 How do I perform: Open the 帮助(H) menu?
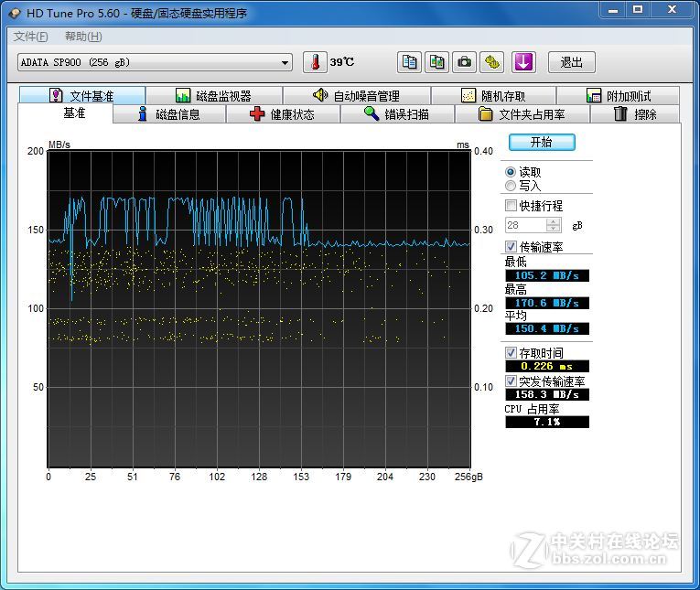pyautogui.click(x=83, y=37)
